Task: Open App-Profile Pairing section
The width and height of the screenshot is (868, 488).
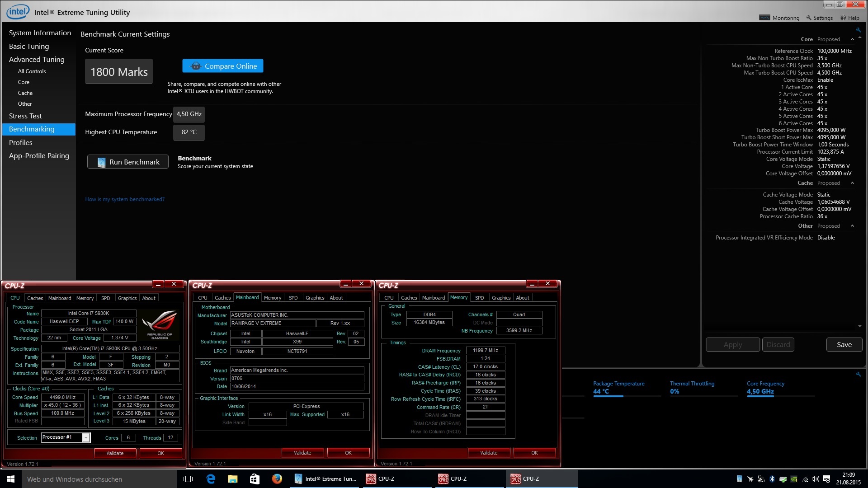Action: coord(39,156)
